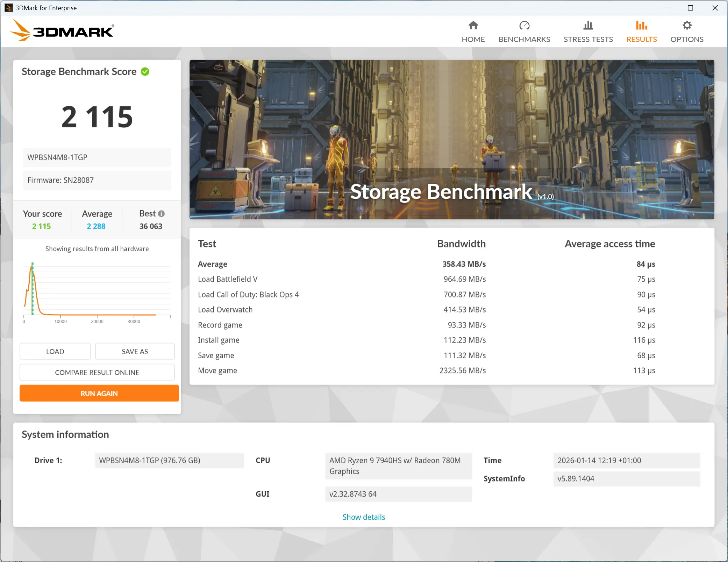This screenshot has height=562, width=728.
Task: Click the Average score value 2 288
Action: point(96,226)
